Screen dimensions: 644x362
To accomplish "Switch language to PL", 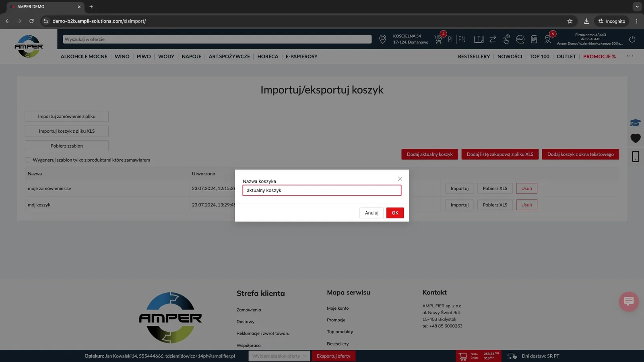I will (451, 39).
